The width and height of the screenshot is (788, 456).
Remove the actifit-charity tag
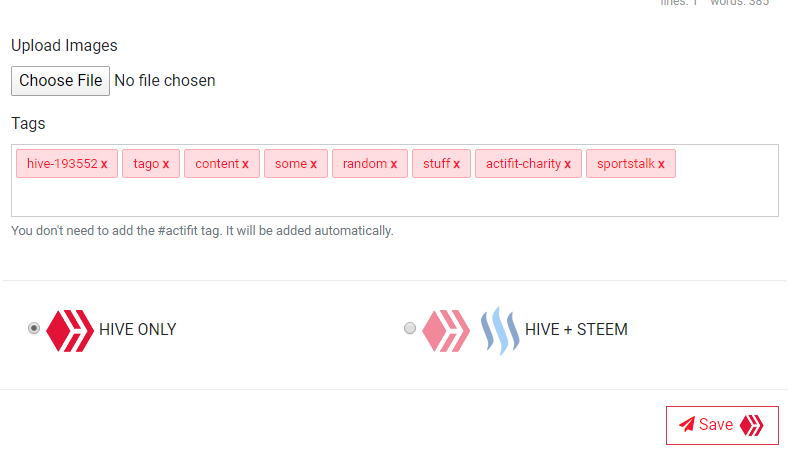[x=567, y=164]
